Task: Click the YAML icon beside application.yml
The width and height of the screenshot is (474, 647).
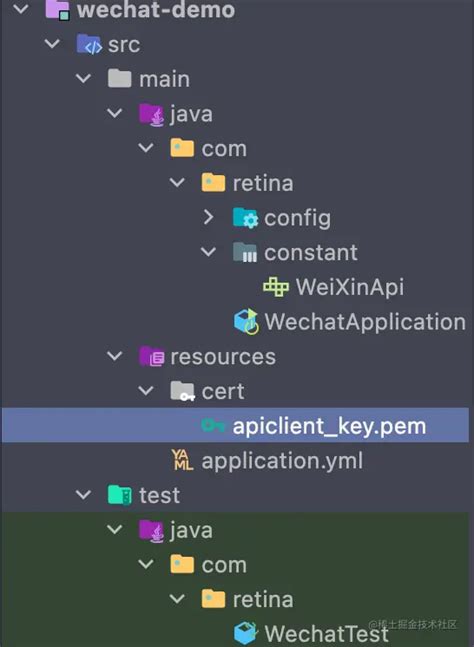Action: click(x=182, y=460)
